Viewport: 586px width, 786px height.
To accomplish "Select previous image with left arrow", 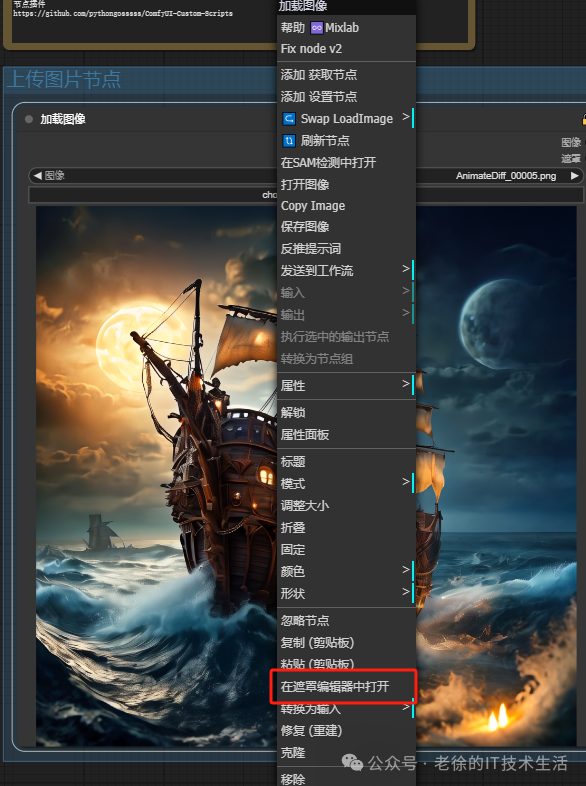I will point(38,175).
